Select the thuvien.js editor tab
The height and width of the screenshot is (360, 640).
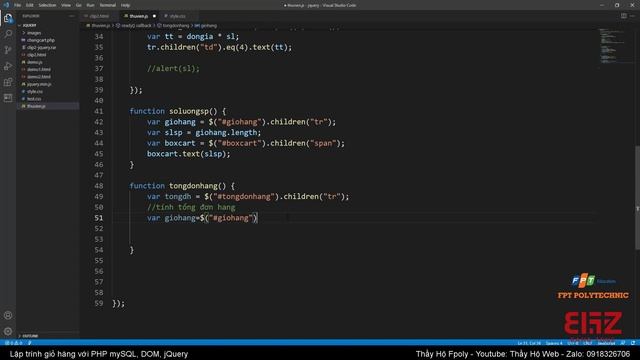coord(138,16)
